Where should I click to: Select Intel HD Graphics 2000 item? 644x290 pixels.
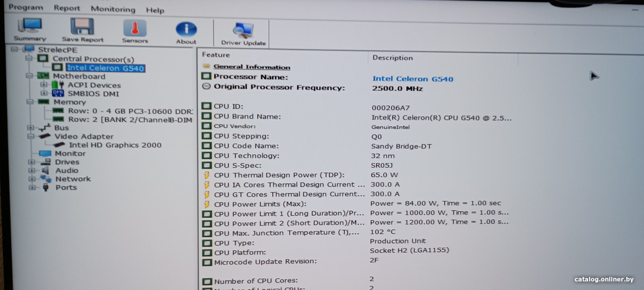[x=115, y=145]
